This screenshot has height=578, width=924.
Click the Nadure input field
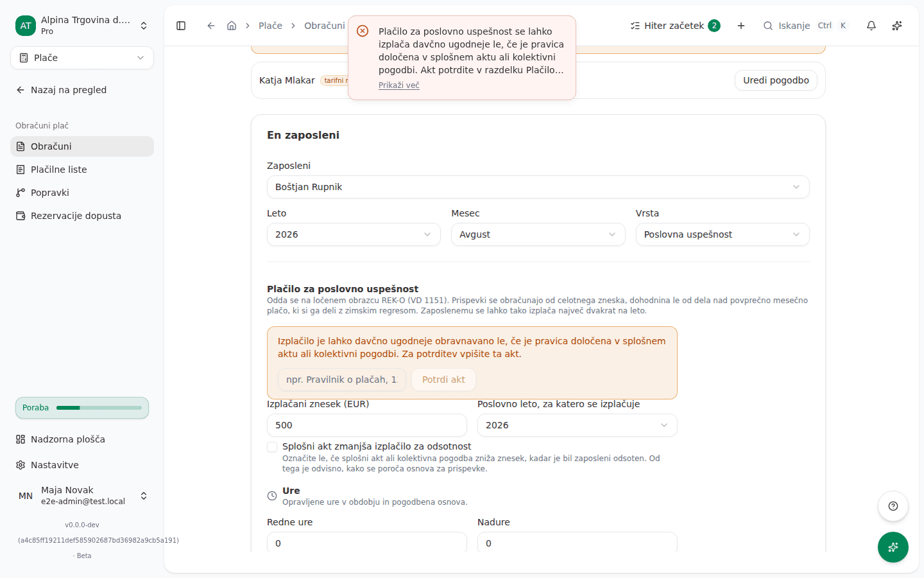[x=577, y=543]
